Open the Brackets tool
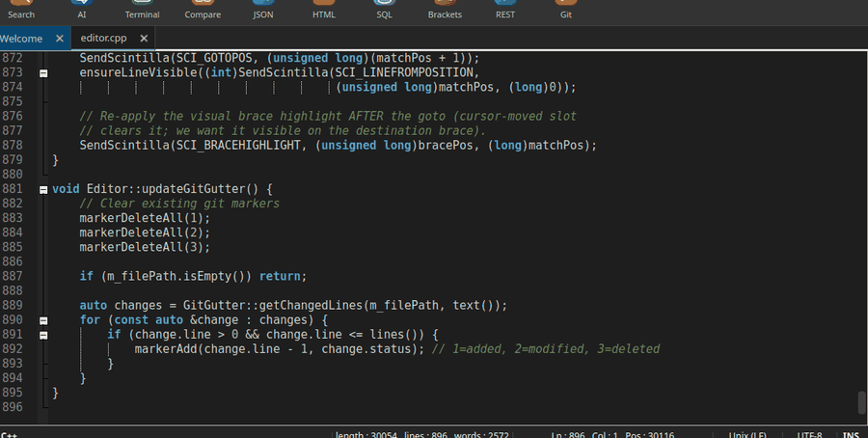868x438 pixels. click(x=445, y=10)
